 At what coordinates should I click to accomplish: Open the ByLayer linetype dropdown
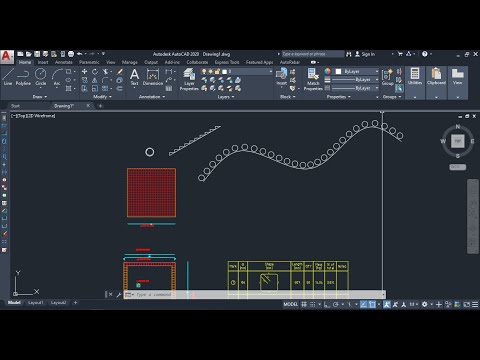(355, 88)
